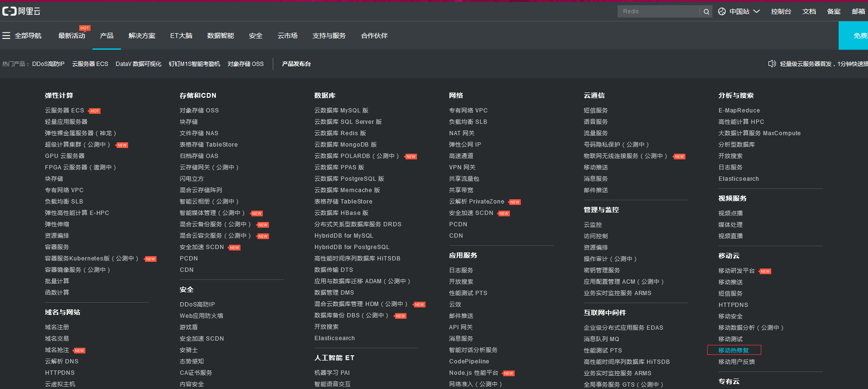The width and height of the screenshot is (868, 389).
Task: Open 域名注册 link
Action: click(57, 327)
